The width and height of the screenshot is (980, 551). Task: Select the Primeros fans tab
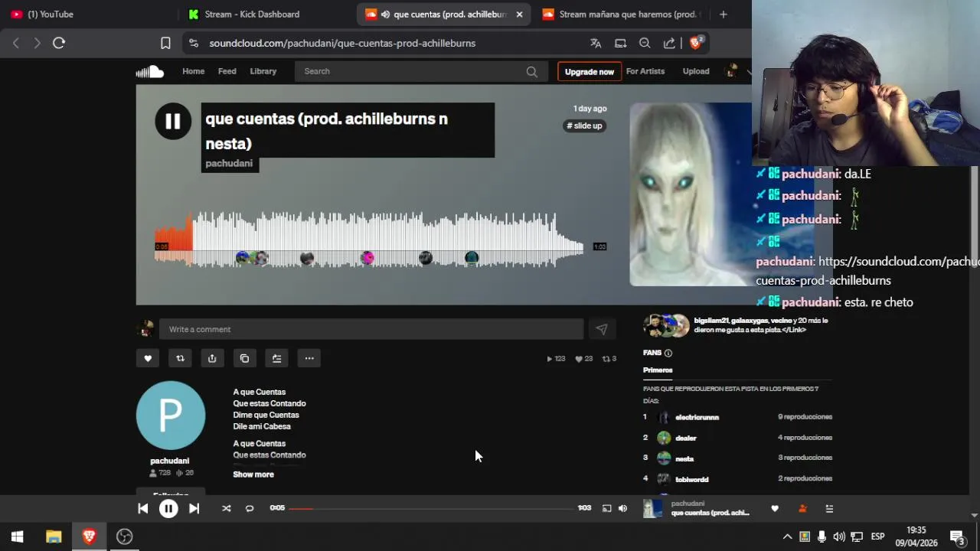(x=658, y=370)
